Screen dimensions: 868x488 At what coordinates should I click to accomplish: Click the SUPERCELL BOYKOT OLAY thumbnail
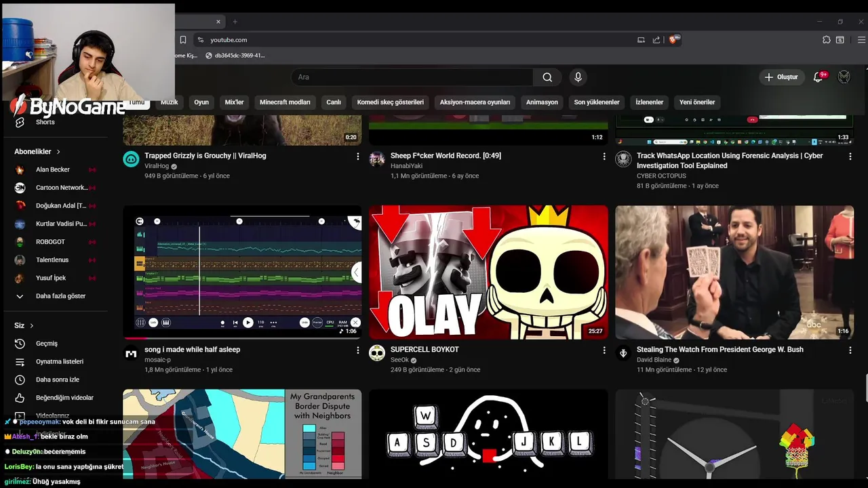point(488,272)
